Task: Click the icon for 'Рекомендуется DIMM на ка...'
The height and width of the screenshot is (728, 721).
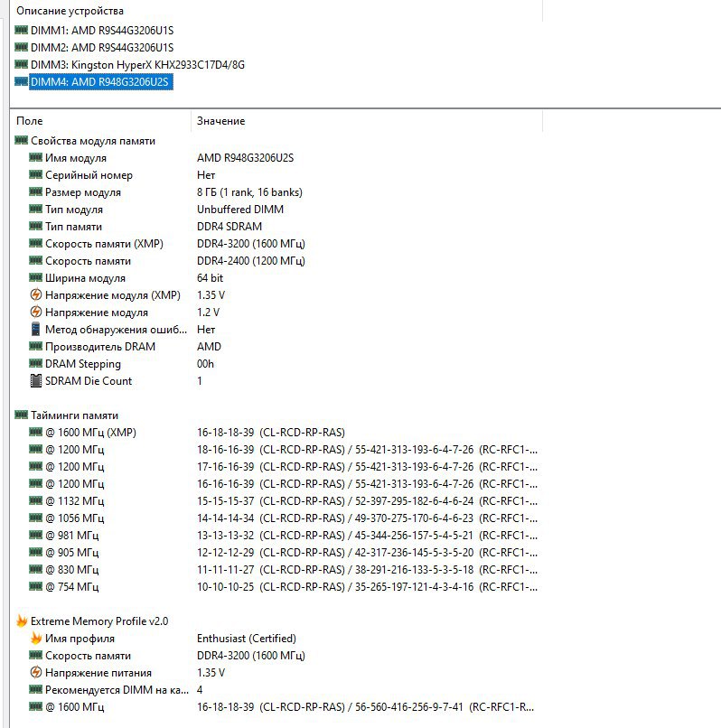Action: click(36, 690)
